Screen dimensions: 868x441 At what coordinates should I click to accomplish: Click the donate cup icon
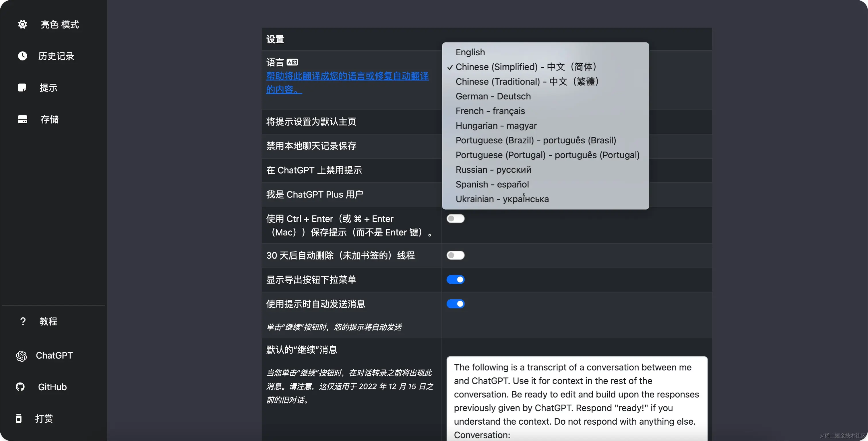[x=19, y=418]
